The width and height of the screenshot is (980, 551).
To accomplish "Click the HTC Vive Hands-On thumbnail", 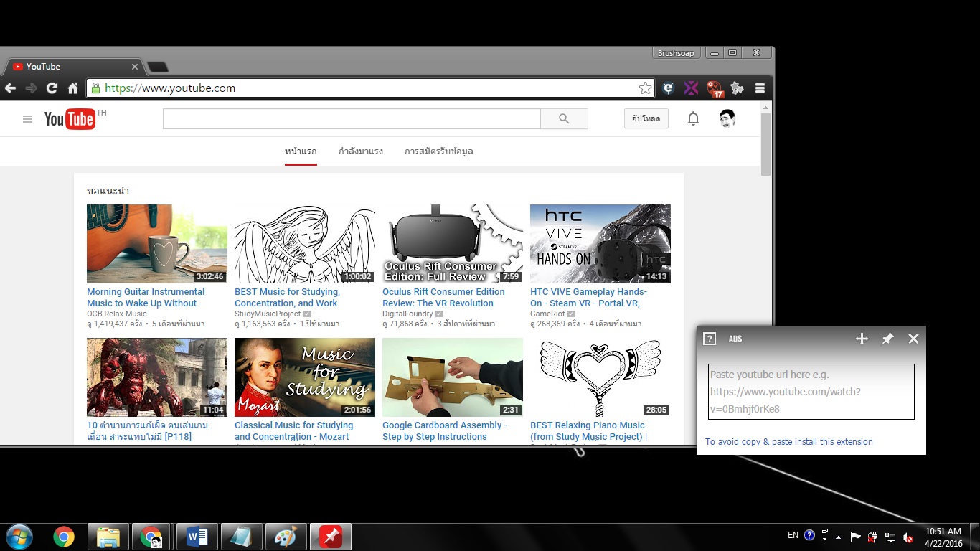I will (x=600, y=244).
